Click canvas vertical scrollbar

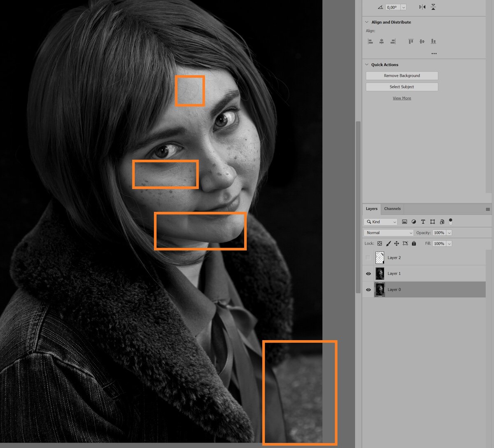pos(358,207)
